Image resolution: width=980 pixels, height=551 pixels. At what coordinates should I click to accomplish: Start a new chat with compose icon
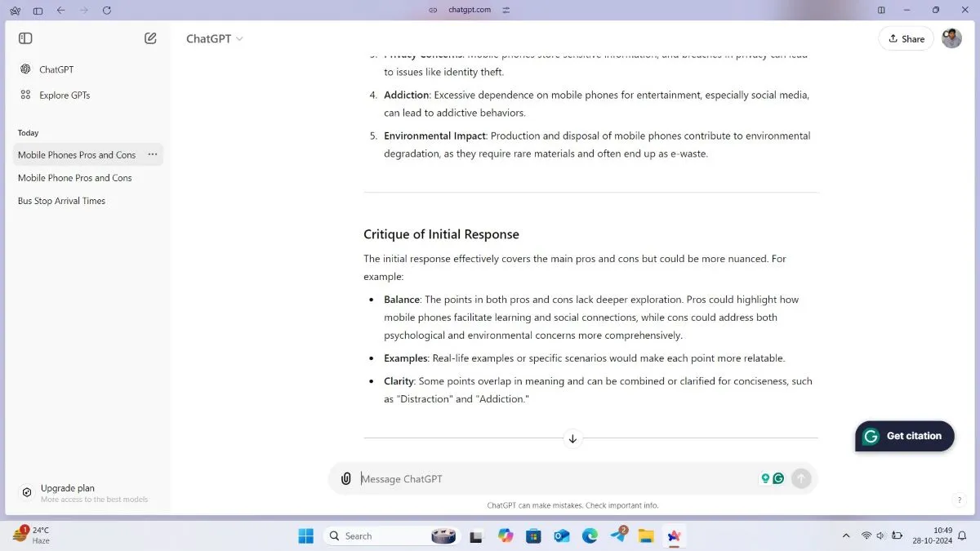pyautogui.click(x=150, y=38)
